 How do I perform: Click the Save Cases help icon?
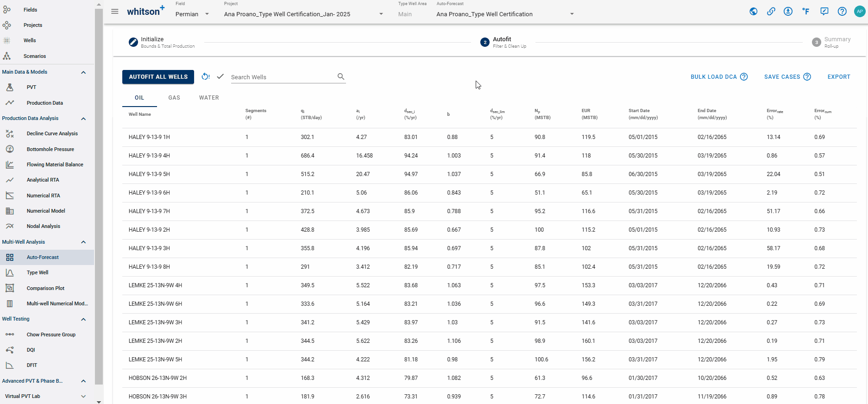click(x=807, y=77)
